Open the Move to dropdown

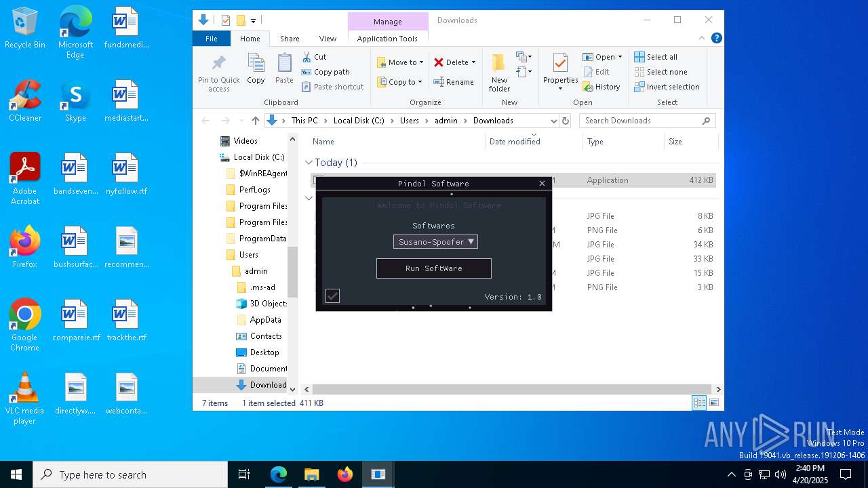pos(400,62)
